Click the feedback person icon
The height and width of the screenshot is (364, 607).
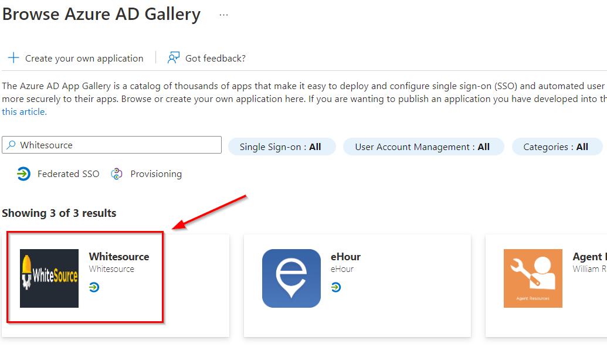pos(174,58)
